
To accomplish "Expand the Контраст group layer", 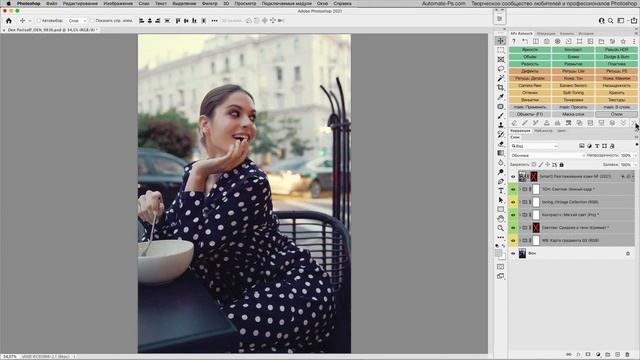I will pos(520,215).
